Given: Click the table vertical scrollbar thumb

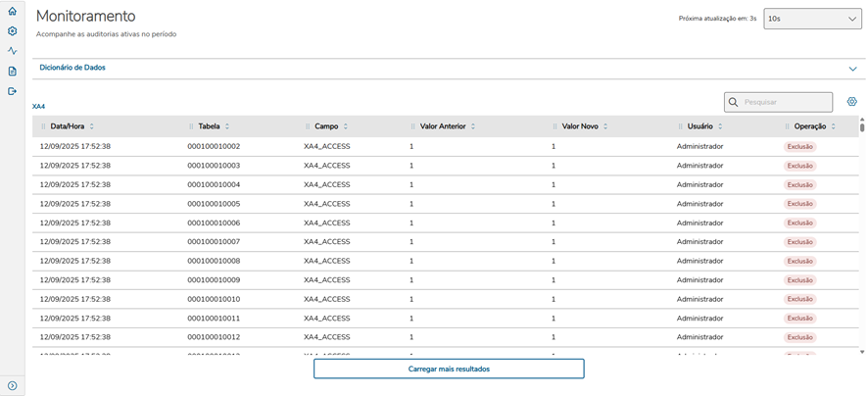Looking at the screenshot, I should (862, 126).
